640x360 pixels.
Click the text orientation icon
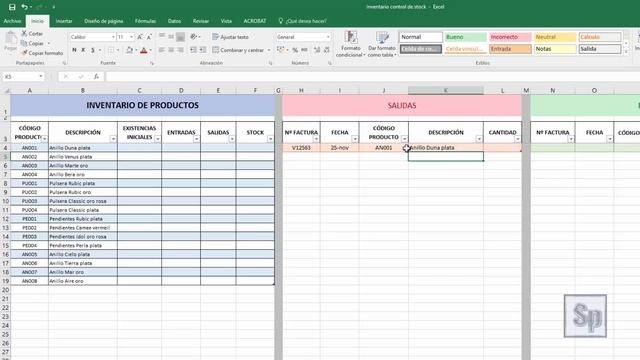194,37
